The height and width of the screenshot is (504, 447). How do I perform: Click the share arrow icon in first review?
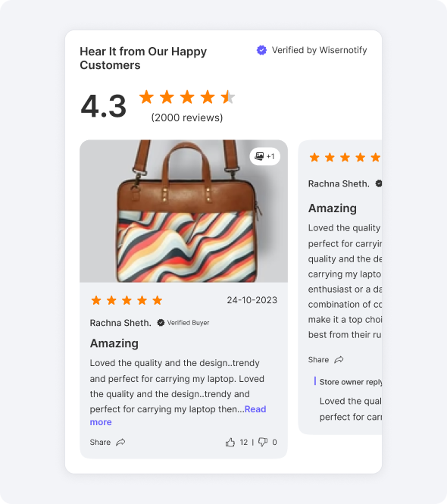[x=120, y=443]
